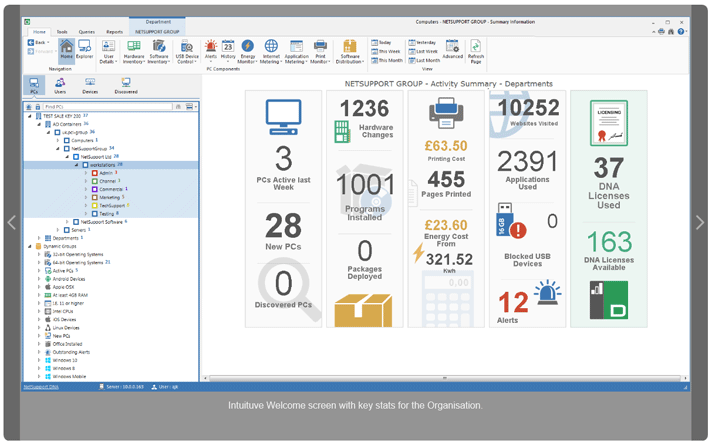The width and height of the screenshot is (712, 445).
Task: Open Internet Metering from the ribbon
Action: [271, 49]
